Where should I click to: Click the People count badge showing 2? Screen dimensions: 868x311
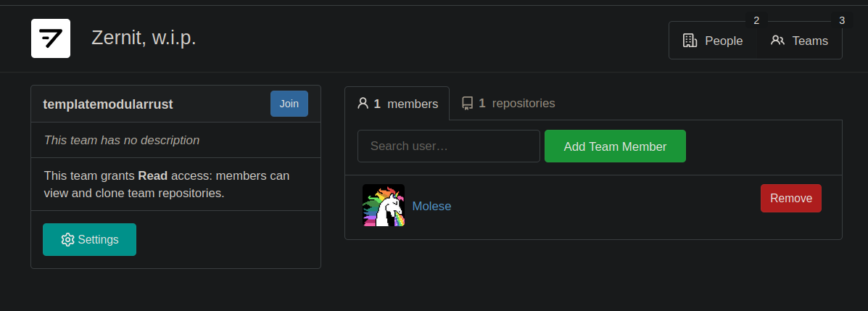[x=756, y=20]
